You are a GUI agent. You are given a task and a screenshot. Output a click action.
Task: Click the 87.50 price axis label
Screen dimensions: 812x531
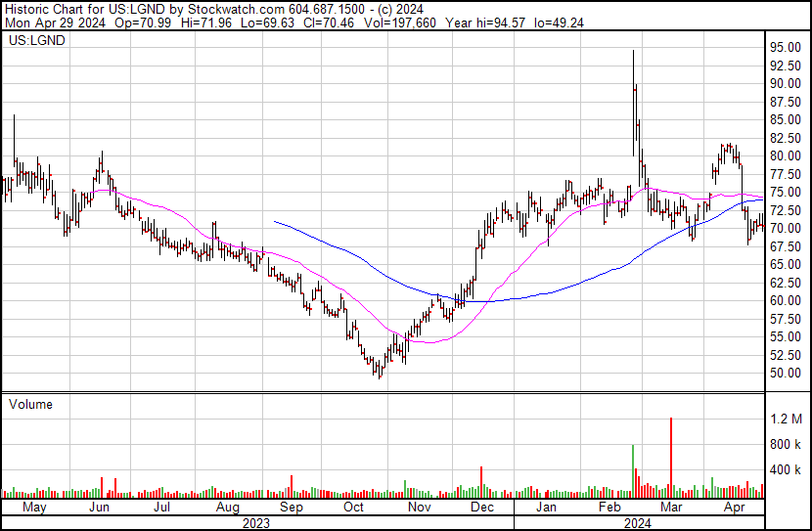tap(786, 102)
